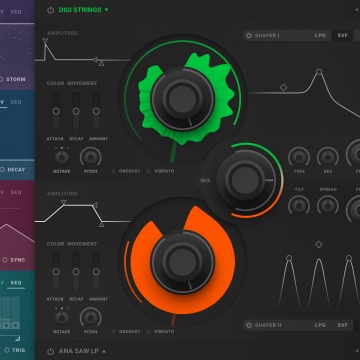Select the circle peak handle on Shaper I curve
360x360 pixels.
coord(319,71)
